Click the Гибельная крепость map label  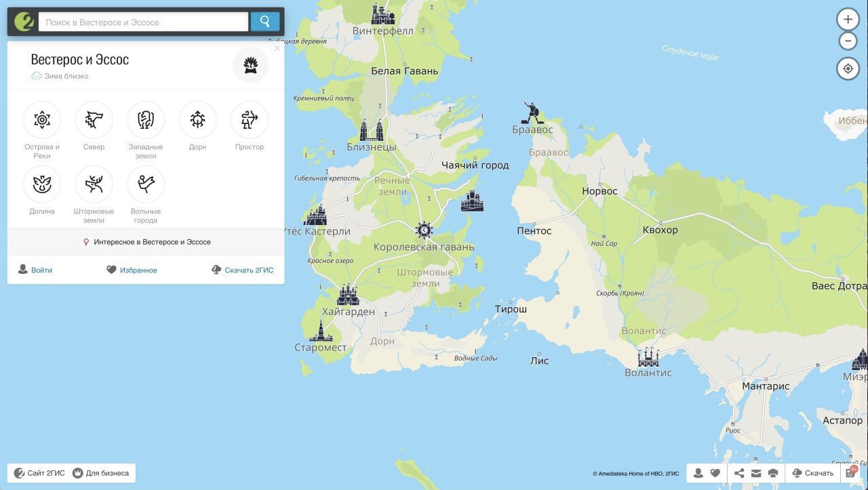click(x=327, y=178)
